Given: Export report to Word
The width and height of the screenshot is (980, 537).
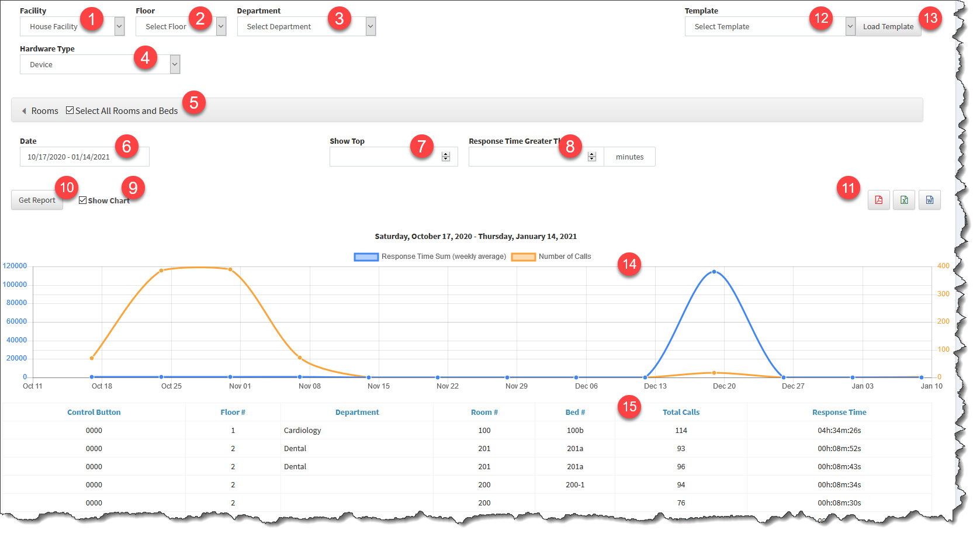Looking at the screenshot, I should click(x=930, y=200).
